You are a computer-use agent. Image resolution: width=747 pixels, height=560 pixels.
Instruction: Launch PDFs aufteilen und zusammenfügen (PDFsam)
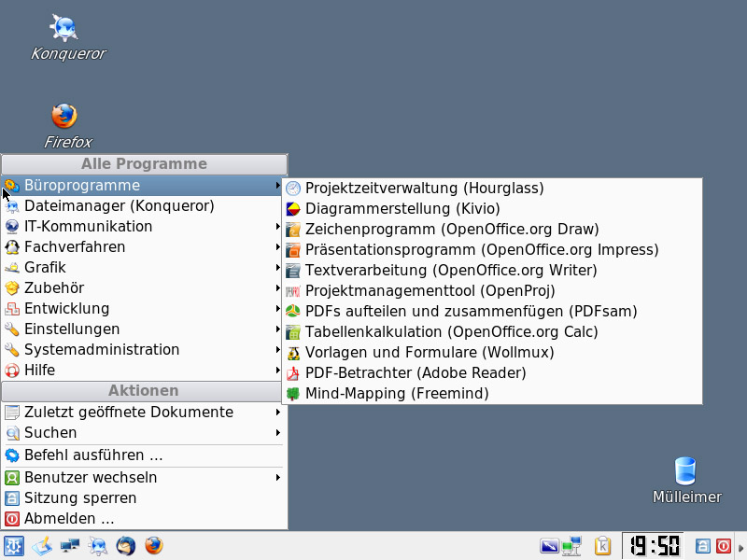click(492, 311)
